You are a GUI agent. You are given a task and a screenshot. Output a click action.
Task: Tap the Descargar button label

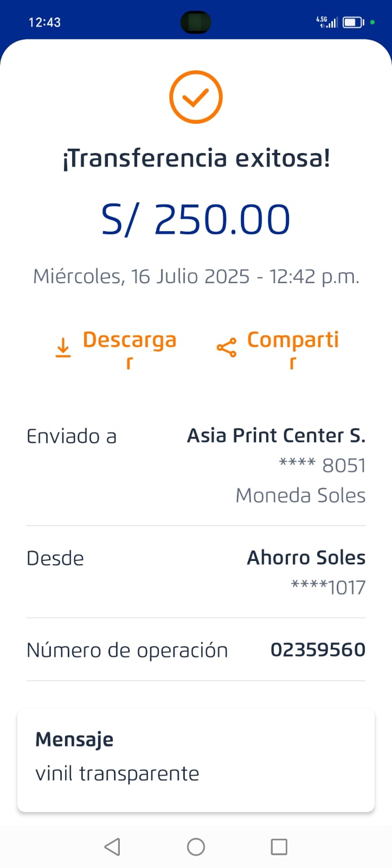tap(130, 341)
